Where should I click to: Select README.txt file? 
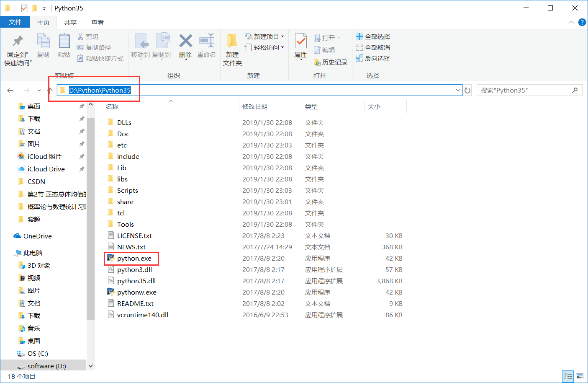coord(135,303)
